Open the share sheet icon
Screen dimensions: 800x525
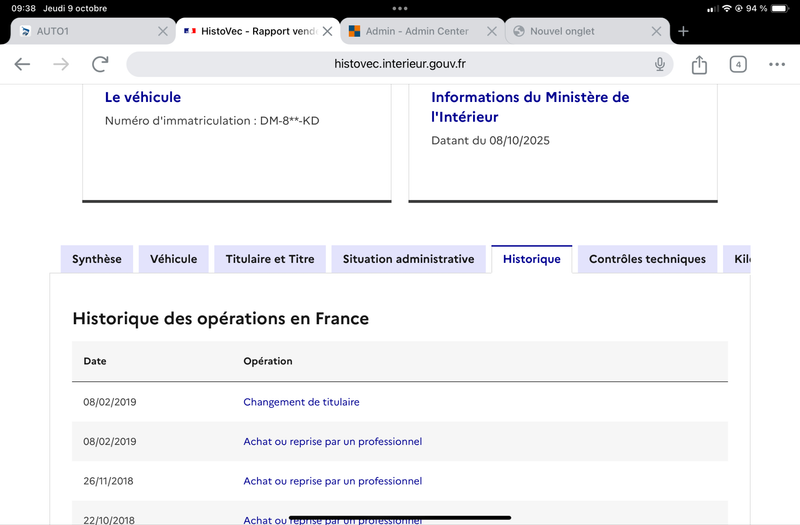(x=699, y=64)
